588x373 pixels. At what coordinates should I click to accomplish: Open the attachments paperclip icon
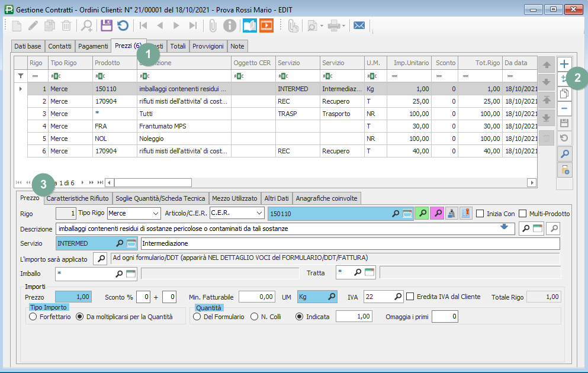click(x=213, y=25)
